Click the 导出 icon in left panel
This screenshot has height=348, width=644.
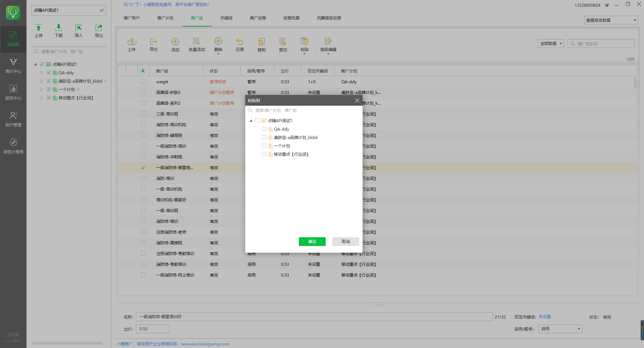(99, 31)
